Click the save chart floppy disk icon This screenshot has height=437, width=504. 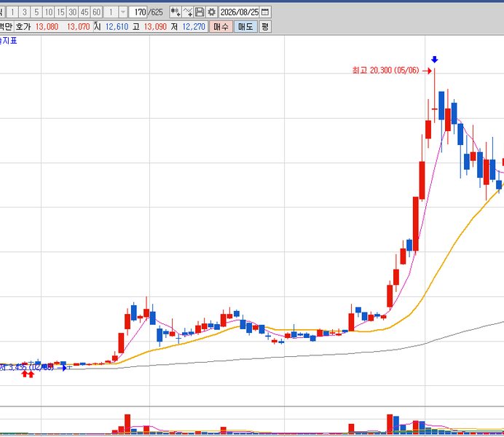[x=200, y=12]
